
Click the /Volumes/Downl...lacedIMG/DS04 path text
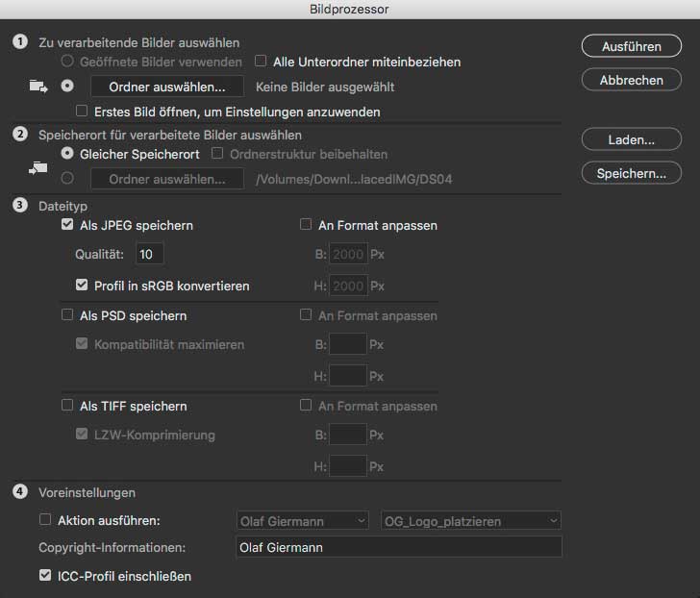tap(354, 179)
